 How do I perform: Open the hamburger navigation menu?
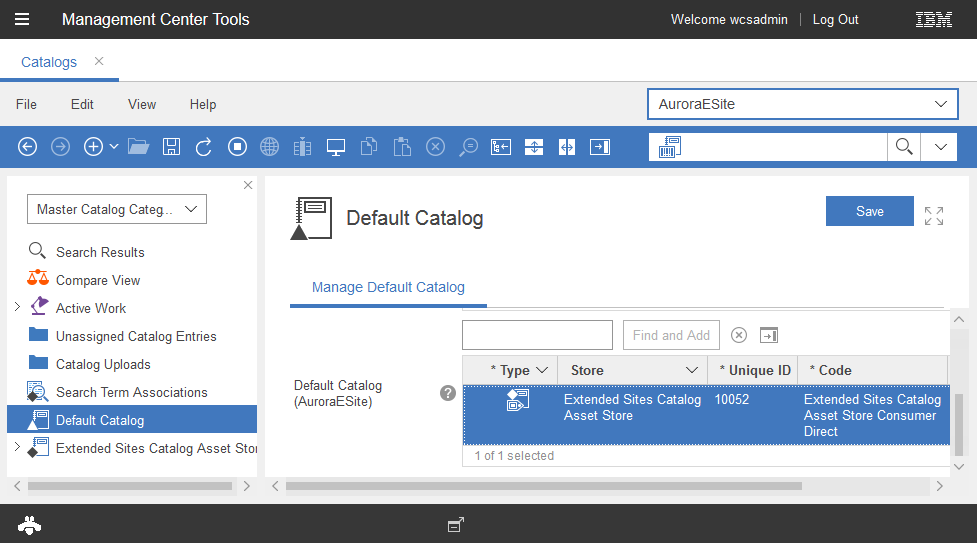coord(22,19)
